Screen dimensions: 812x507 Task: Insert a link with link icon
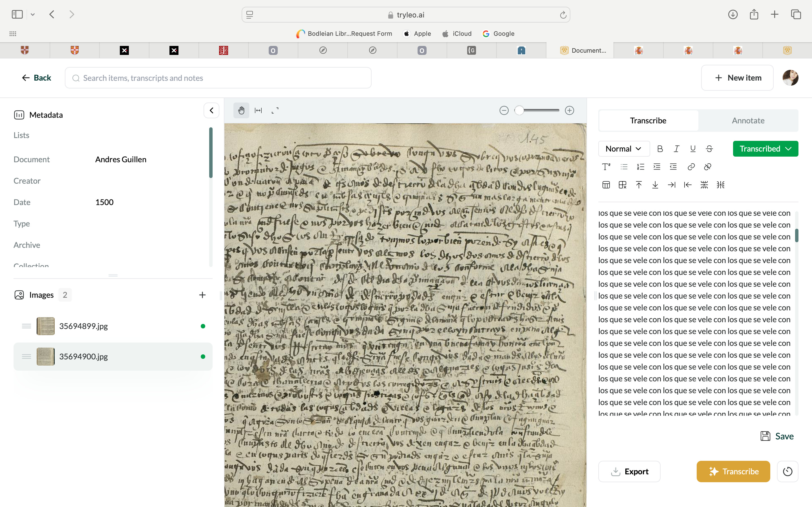click(x=691, y=167)
